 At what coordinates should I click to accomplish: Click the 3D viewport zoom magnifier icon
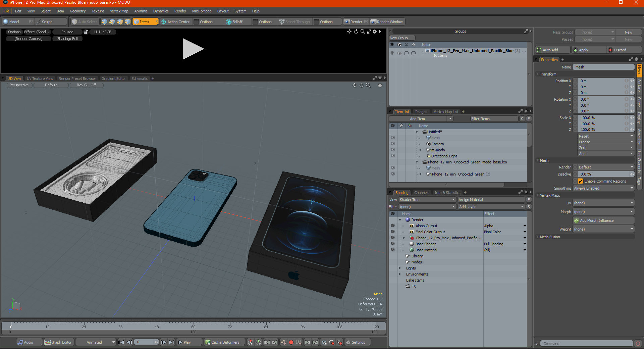pos(368,85)
